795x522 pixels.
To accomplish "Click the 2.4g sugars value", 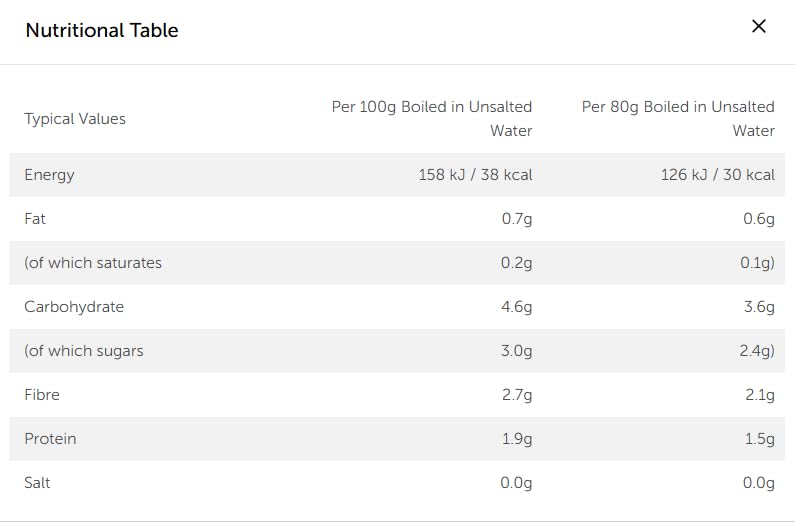I will pos(758,351).
